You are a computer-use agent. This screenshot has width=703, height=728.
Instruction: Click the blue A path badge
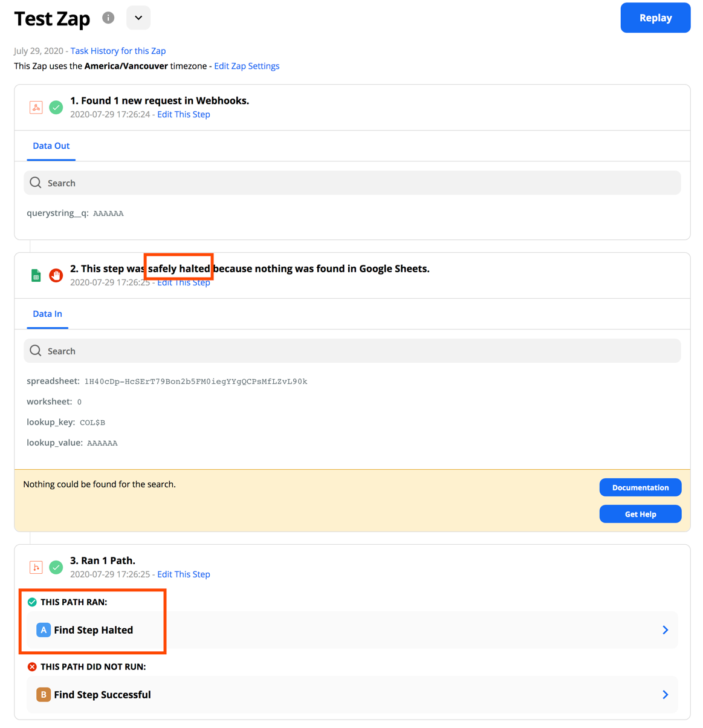point(44,630)
